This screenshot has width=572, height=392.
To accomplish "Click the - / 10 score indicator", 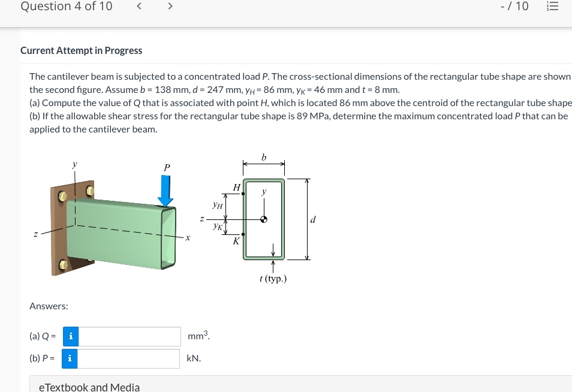I will pos(514,6).
